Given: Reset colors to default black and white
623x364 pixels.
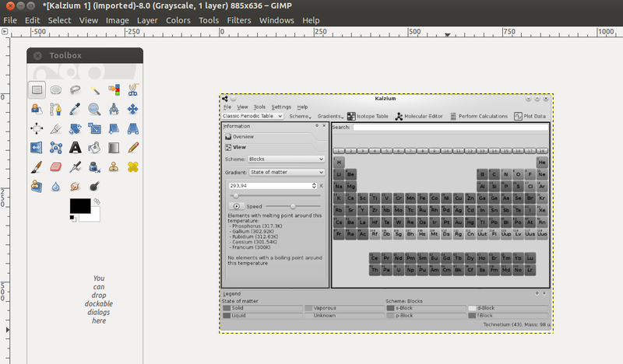Looking at the screenshot, I should click(72, 219).
